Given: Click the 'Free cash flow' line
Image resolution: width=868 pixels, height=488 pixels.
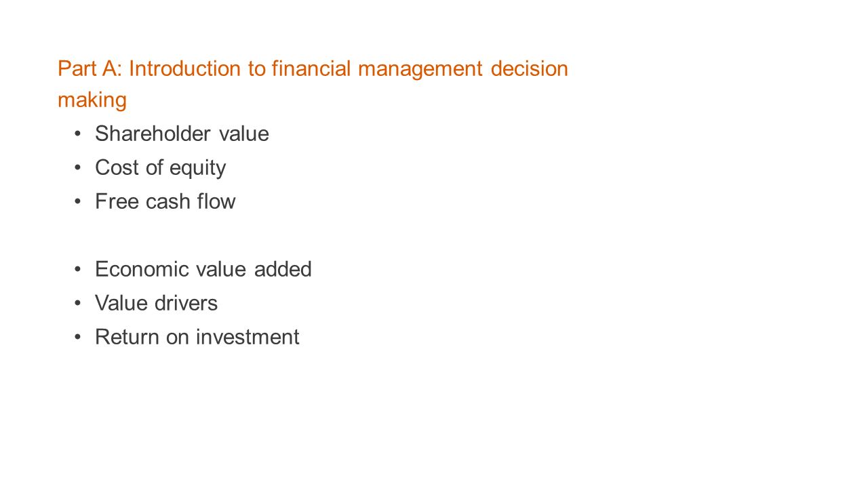Looking at the screenshot, I should (x=165, y=201).
